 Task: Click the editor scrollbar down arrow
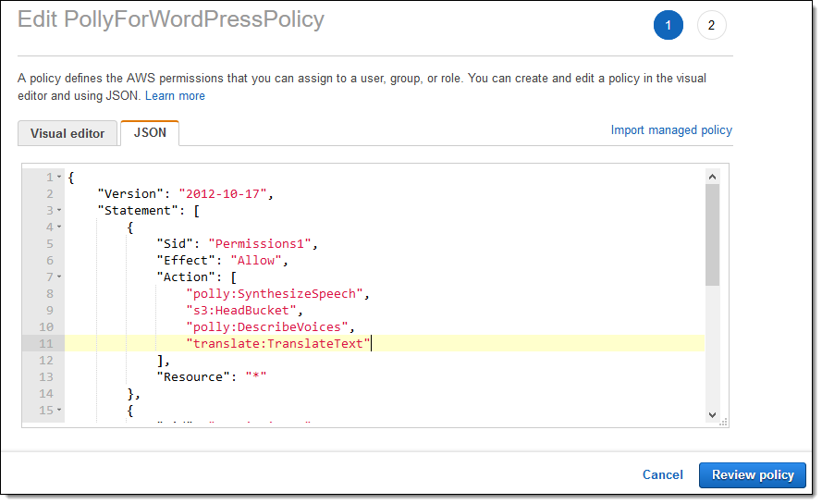(x=712, y=414)
